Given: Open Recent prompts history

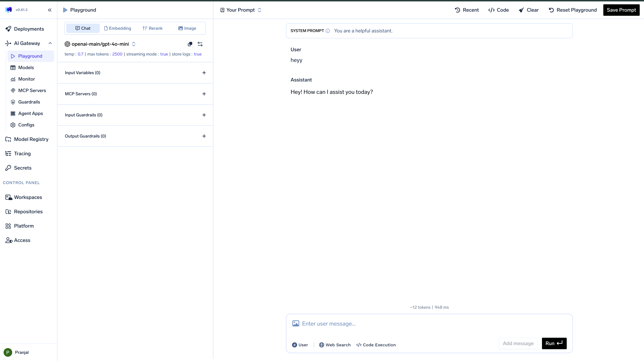Looking at the screenshot, I should coord(467,10).
